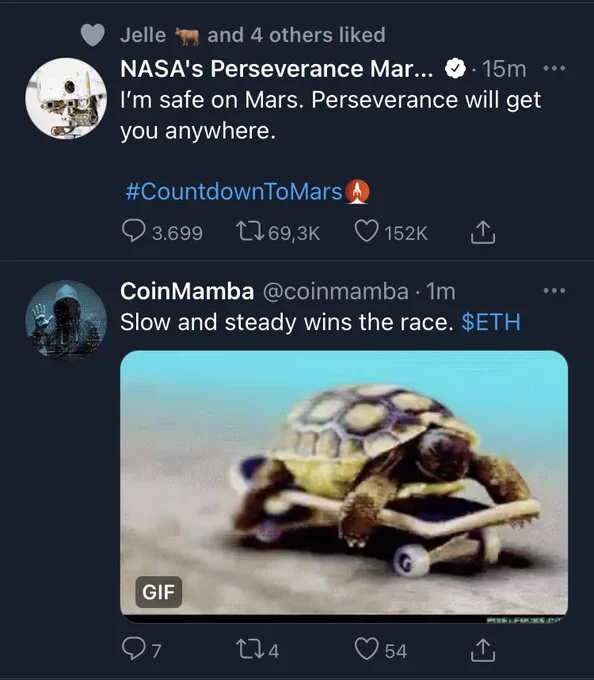This screenshot has width=594, height=680.
Task: Play the turtle skateboard GIF
Action: 344,487
